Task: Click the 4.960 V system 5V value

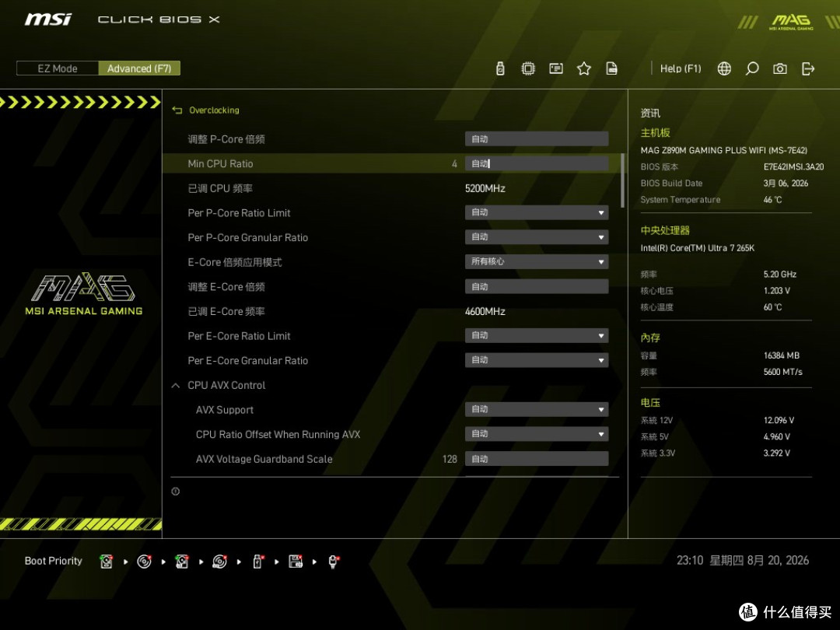Action: click(776, 437)
